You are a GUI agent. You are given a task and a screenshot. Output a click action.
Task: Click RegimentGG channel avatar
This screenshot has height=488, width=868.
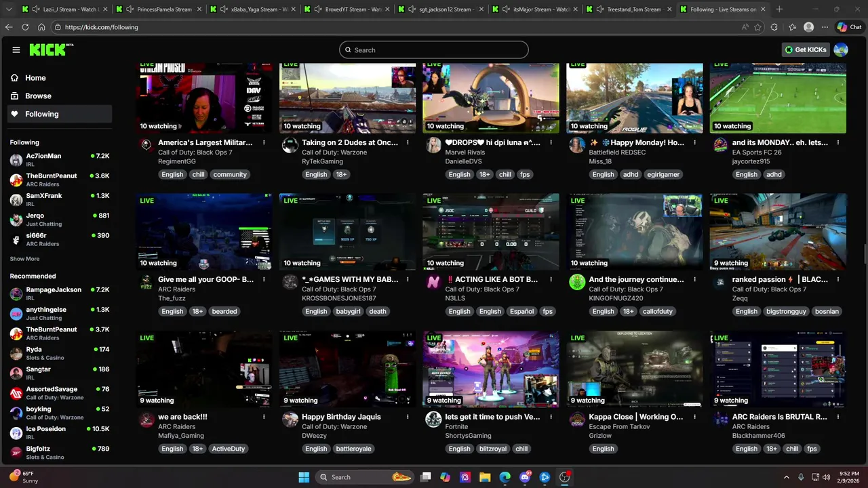[x=146, y=144]
